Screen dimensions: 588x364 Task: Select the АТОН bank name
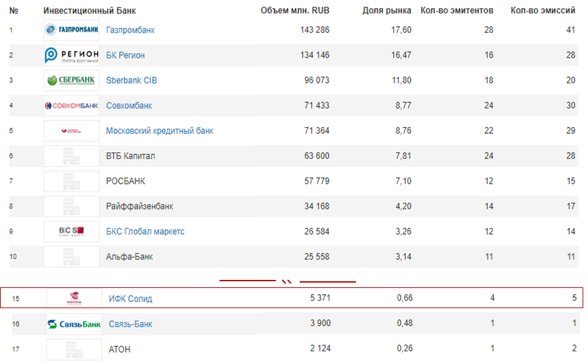pyautogui.click(x=120, y=349)
